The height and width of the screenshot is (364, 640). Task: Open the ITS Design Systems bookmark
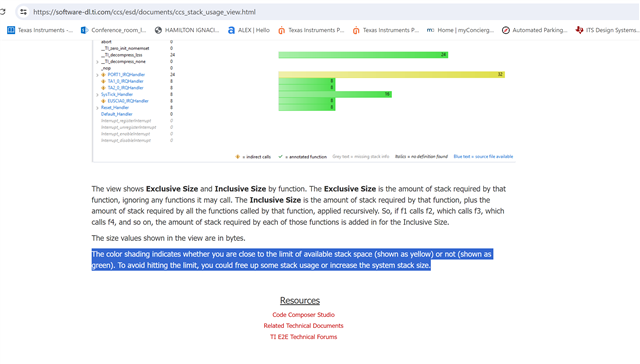(x=607, y=30)
